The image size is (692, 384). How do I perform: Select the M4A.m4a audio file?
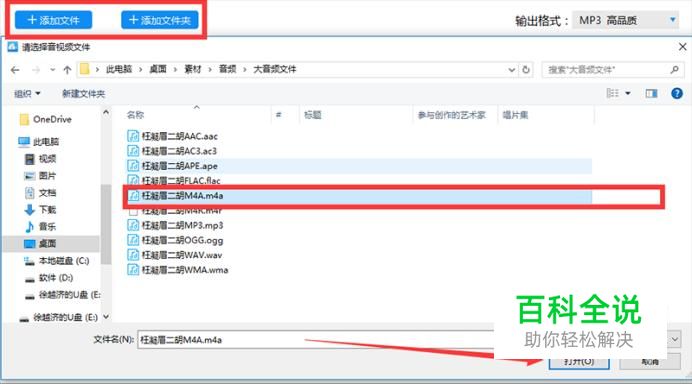175,196
